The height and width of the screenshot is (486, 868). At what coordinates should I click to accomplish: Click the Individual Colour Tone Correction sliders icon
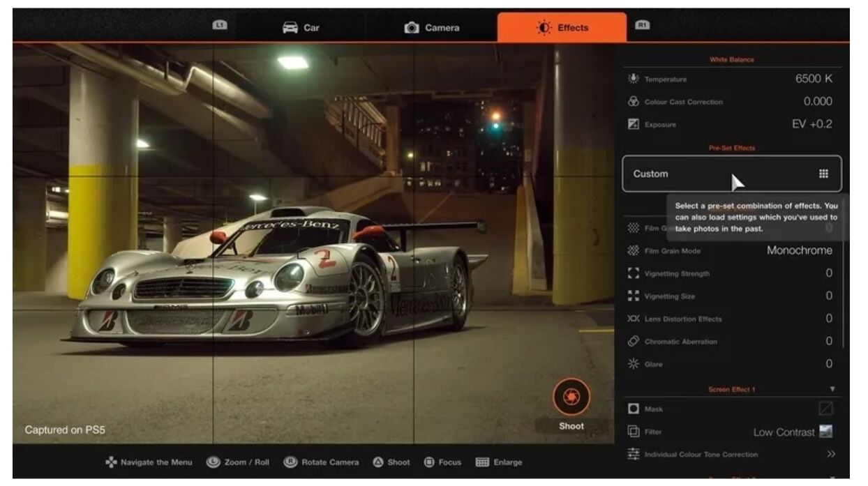(x=634, y=454)
